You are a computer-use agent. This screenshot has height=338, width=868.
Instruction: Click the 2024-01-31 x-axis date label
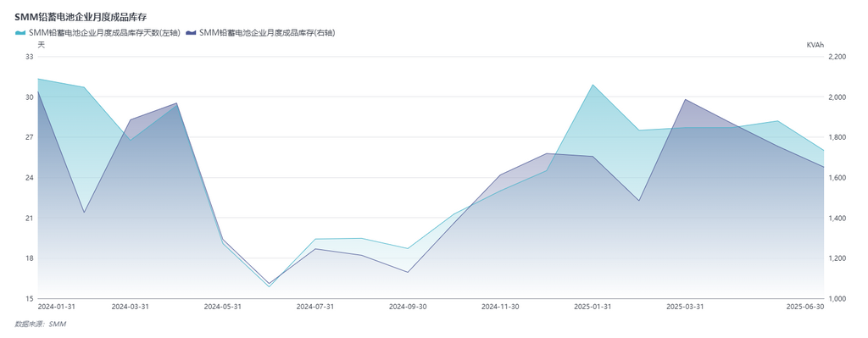click(x=57, y=306)
